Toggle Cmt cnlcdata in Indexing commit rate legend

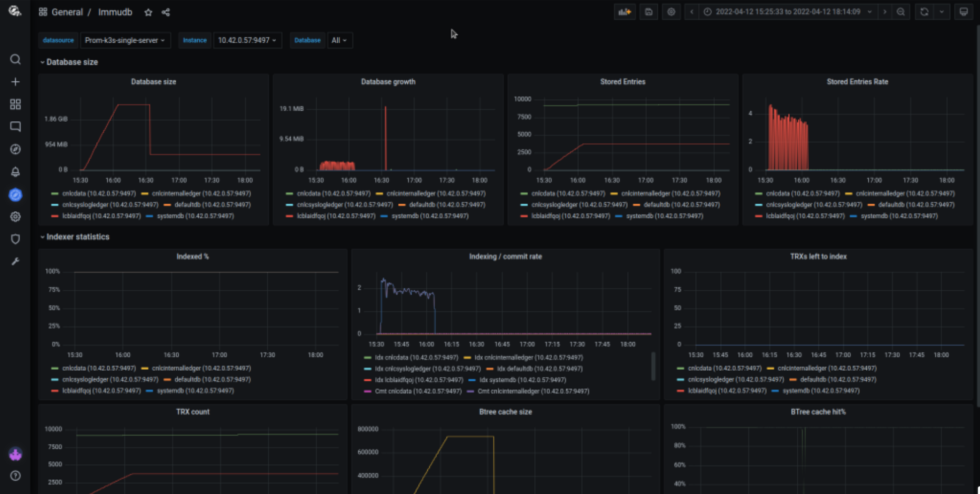418,391
